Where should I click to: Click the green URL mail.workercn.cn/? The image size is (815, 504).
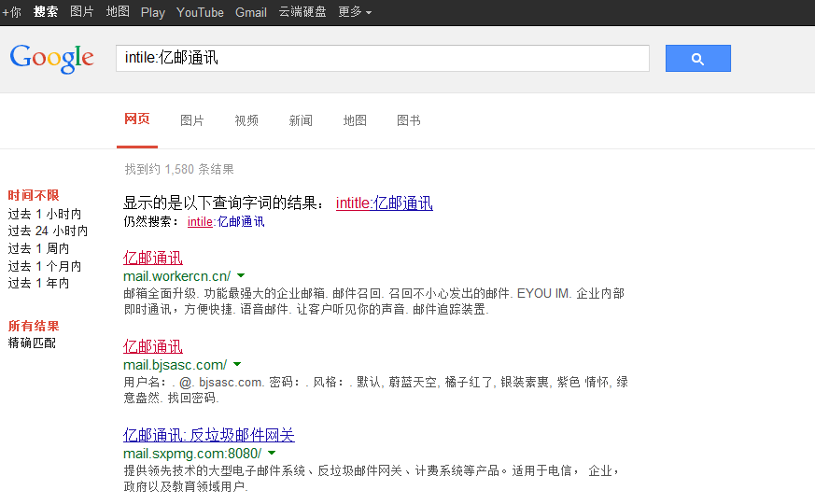[x=176, y=276]
